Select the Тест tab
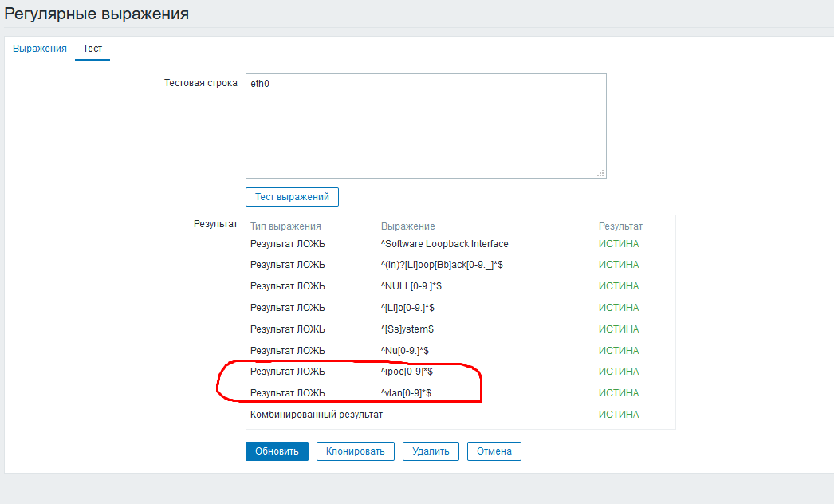Screen dimensions: 834x504 92,49
